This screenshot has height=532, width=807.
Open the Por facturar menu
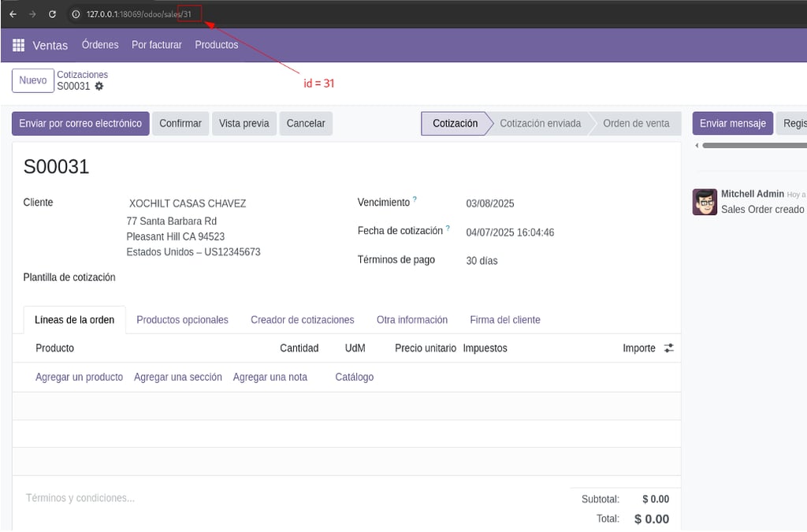[157, 45]
